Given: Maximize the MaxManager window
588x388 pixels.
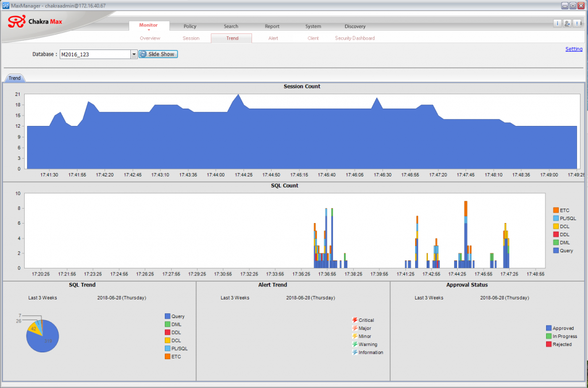Looking at the screenshot, I should 573,6.
